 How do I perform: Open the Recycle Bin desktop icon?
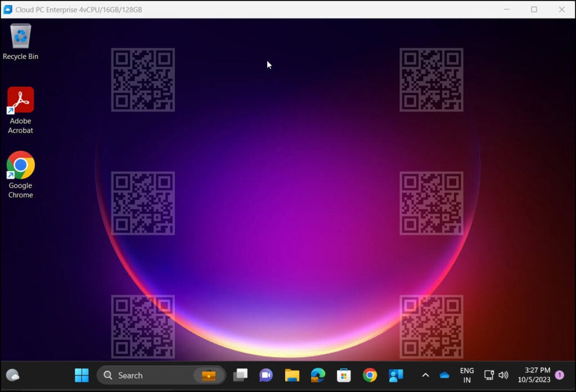point(21,42)
